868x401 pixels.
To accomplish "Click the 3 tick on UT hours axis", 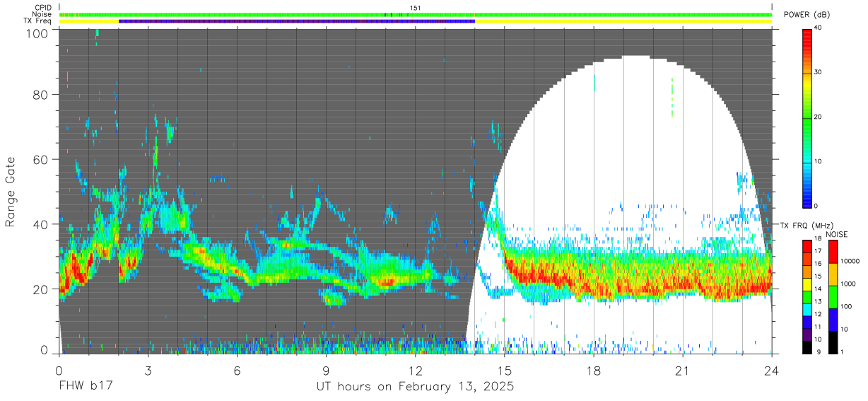I will tap(148, 370).
